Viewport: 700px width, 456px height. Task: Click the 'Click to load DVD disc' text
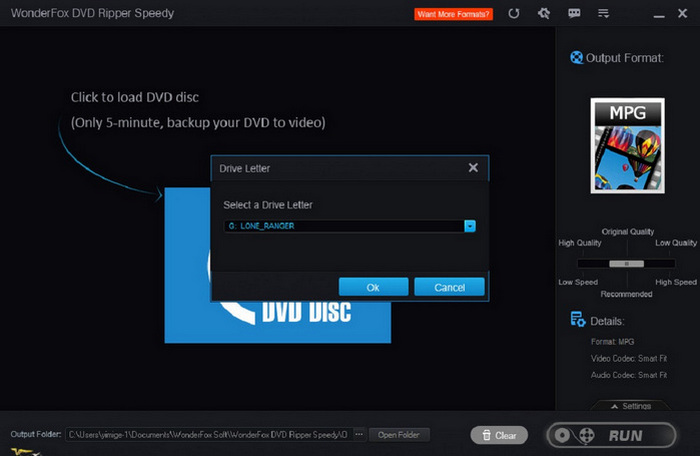pyautogui.click(x=135, y=97)
